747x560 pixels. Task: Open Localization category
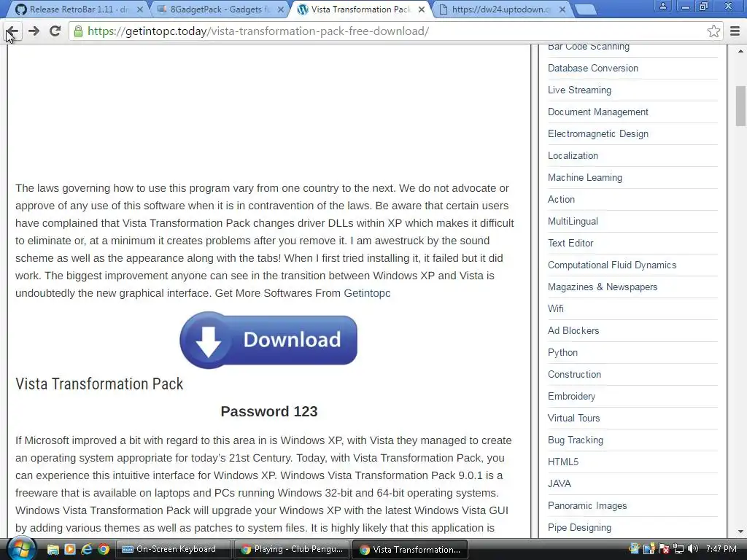pyautogui.click(x=573, y=156)
